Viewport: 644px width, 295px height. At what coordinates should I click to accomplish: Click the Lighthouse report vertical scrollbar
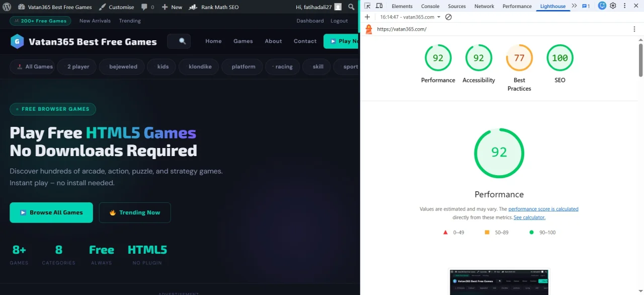coord(640,60)
